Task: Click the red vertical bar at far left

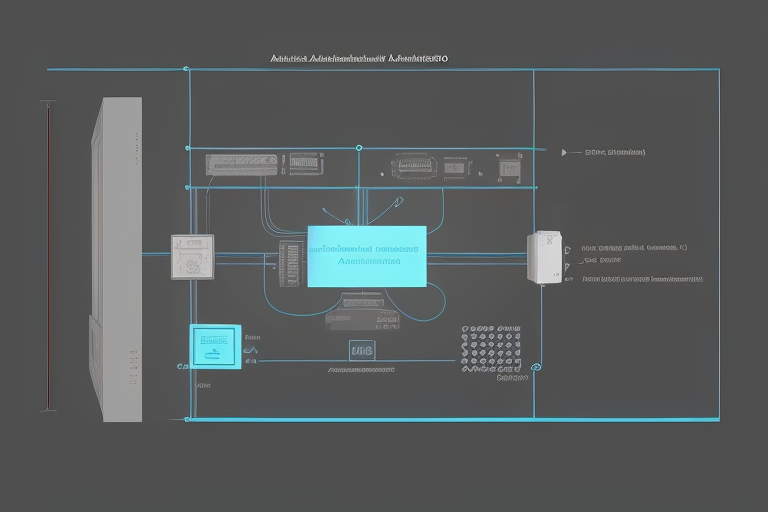Action: (x=46, y=256)
